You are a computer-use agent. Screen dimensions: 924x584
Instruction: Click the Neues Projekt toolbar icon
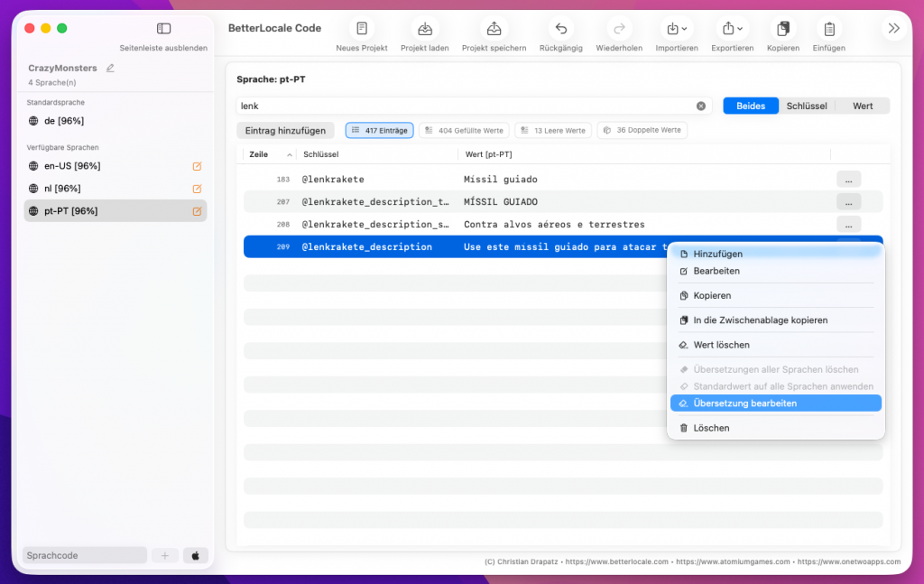tap(361, 29)
